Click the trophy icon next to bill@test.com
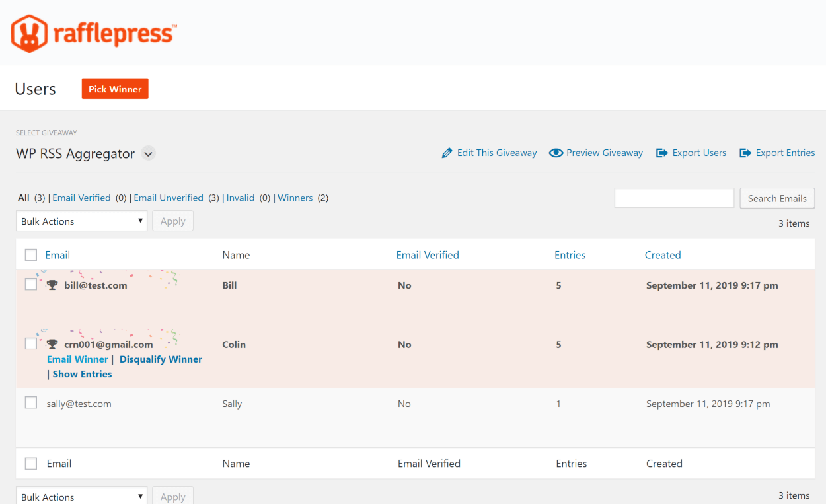Viewport: 826px width, 504px height. coord(52,285)
